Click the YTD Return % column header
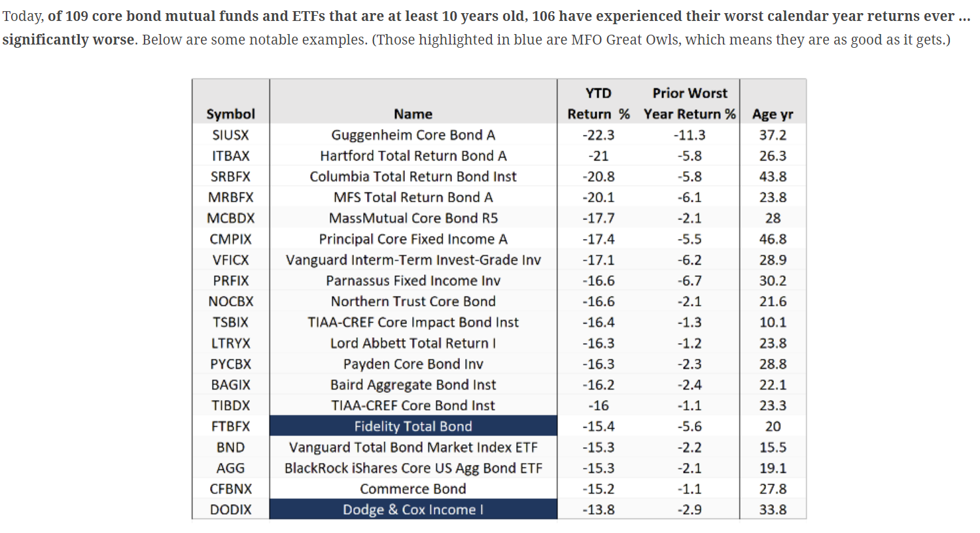The width and height of the screenshot is (980, 533). (598, 104)
